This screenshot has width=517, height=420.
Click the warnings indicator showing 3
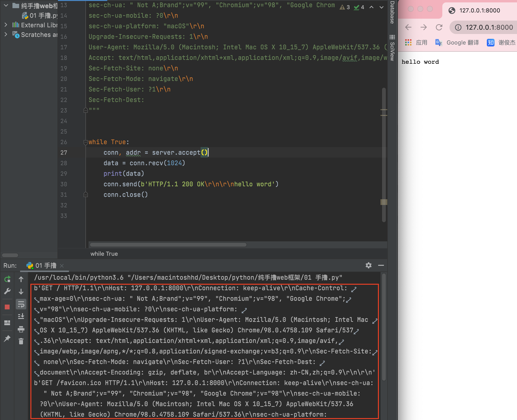pyautogui.click(x=345, y=7)
